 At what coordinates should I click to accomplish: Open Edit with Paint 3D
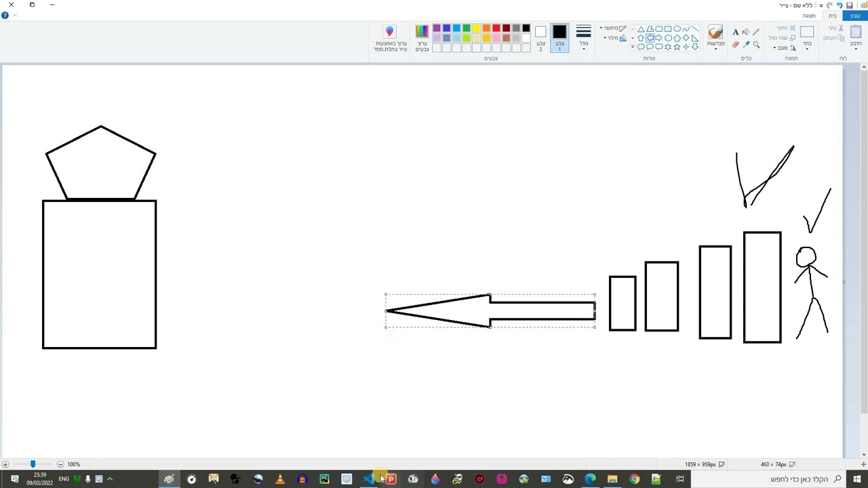(x=390, y=39)
